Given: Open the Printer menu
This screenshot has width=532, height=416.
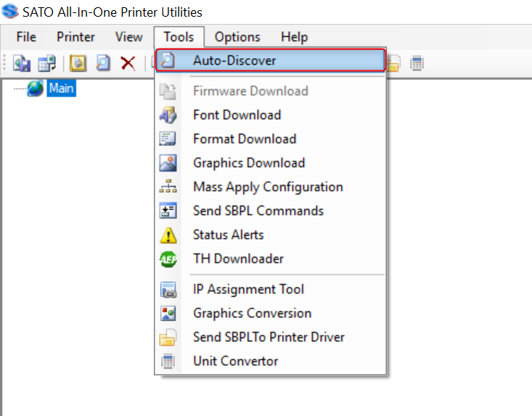Looking at the screenshot, I should (x=75, y=37).
